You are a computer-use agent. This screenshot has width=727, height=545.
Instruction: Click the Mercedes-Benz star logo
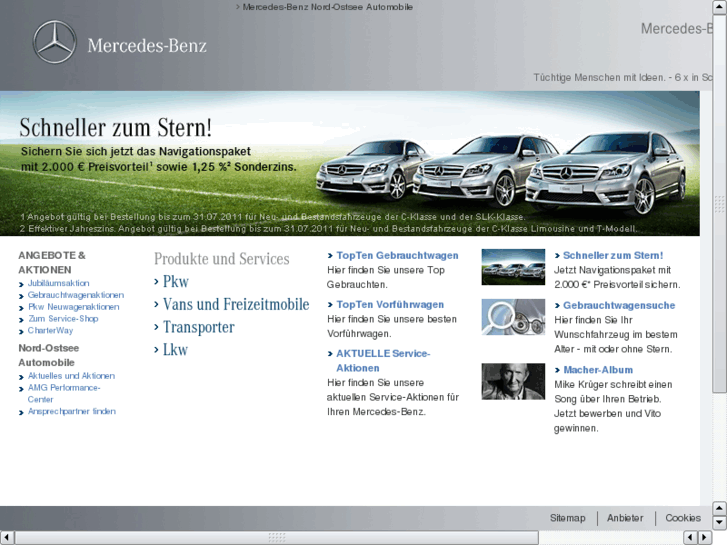click(55, 42)
